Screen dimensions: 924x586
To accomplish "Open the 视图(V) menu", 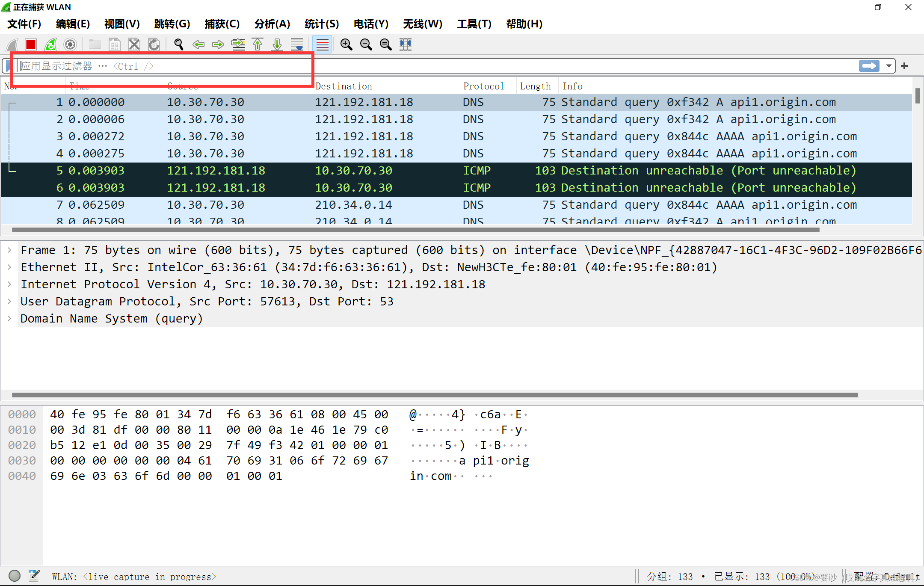I will coord(122,24).
